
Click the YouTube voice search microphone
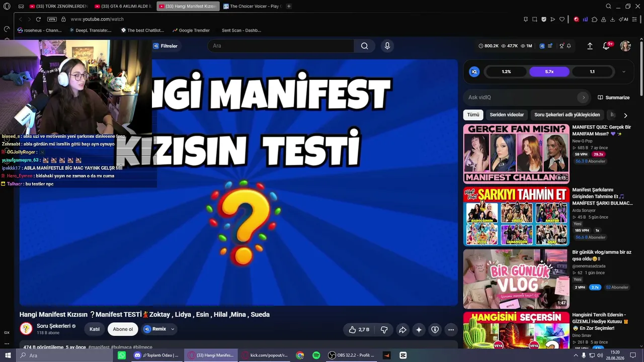pos(387,46)
